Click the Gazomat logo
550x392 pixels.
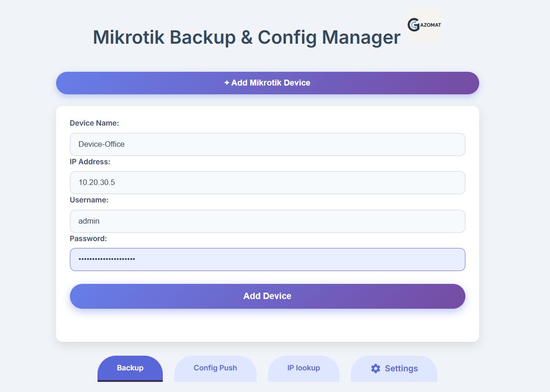[x=424, y=25]
